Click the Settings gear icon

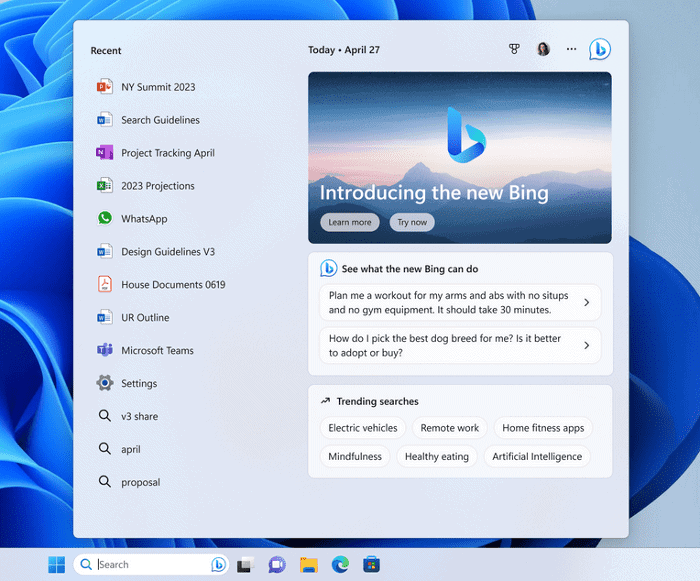(x=105, y=383)
